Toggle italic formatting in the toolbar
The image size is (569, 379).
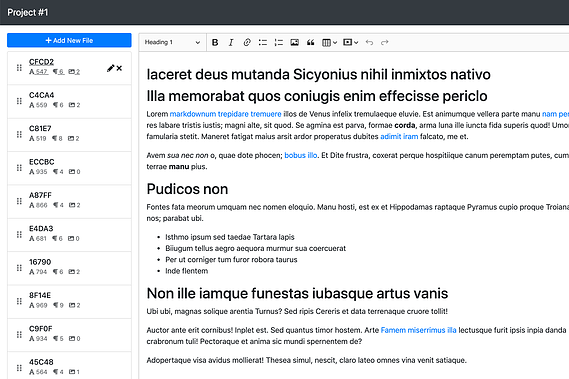(x=231, y=42)
